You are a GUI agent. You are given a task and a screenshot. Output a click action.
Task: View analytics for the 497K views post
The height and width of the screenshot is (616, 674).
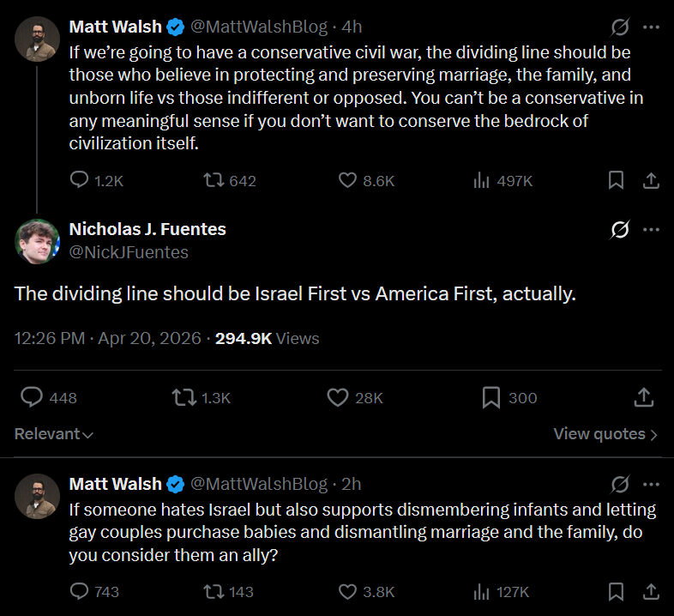(x=481, y=180)
